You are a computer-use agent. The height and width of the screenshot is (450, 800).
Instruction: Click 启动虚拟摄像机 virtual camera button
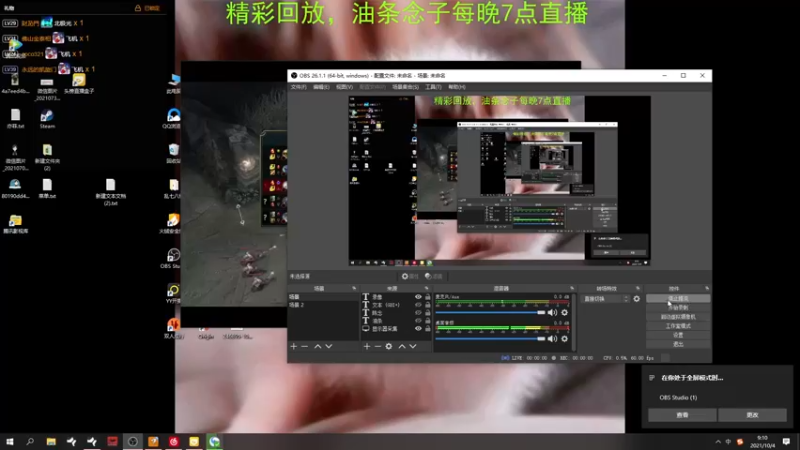click(678, 317)
